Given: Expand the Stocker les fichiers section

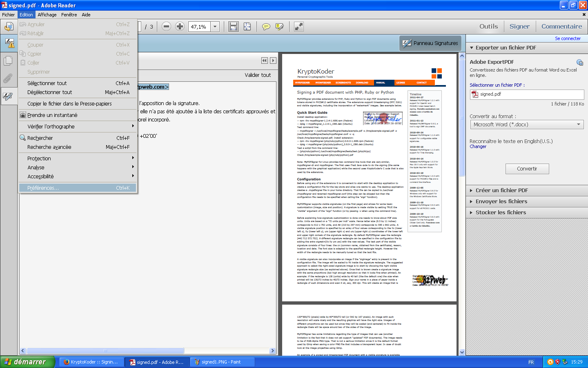Looking at the screenshot, I should [x=501, y=213].
